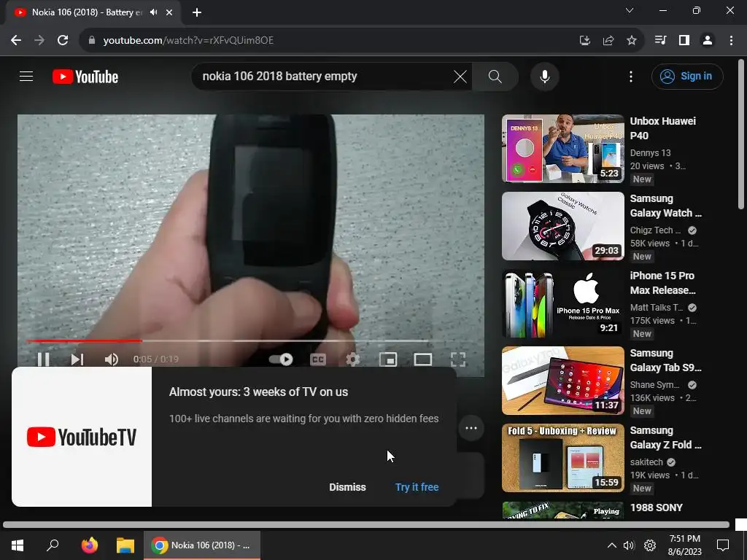Open the video player settings gear
The width and height of the screenshot is (747, 560).
(x=352, y=359)
